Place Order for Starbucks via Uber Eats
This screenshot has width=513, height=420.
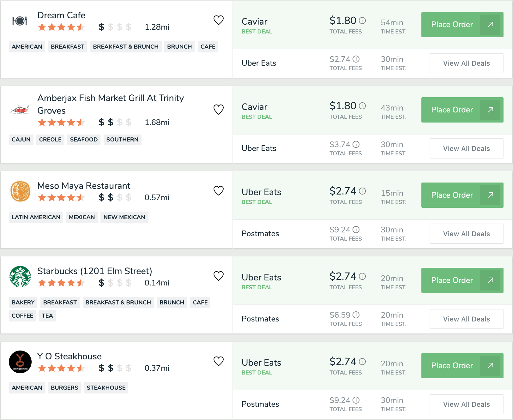coord(462,280)
